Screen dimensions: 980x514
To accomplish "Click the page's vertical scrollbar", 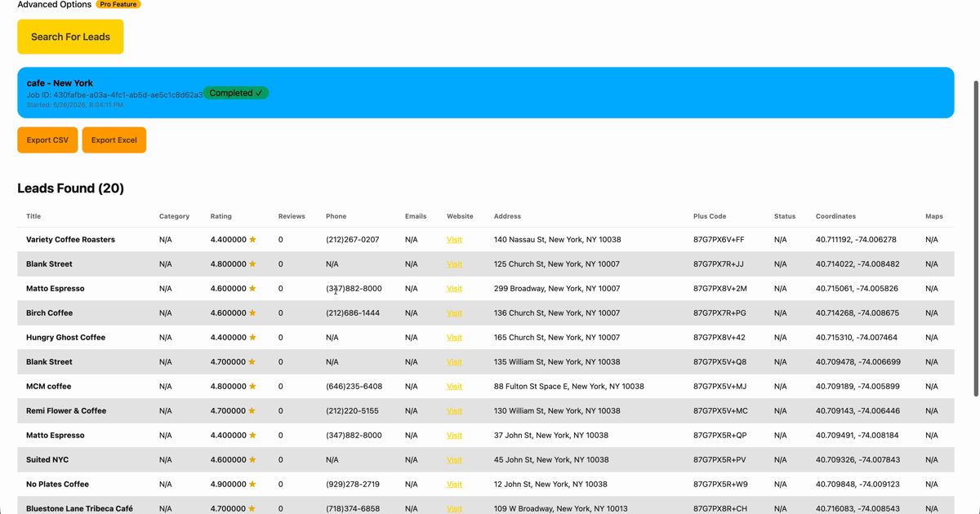I will (976, 238).
